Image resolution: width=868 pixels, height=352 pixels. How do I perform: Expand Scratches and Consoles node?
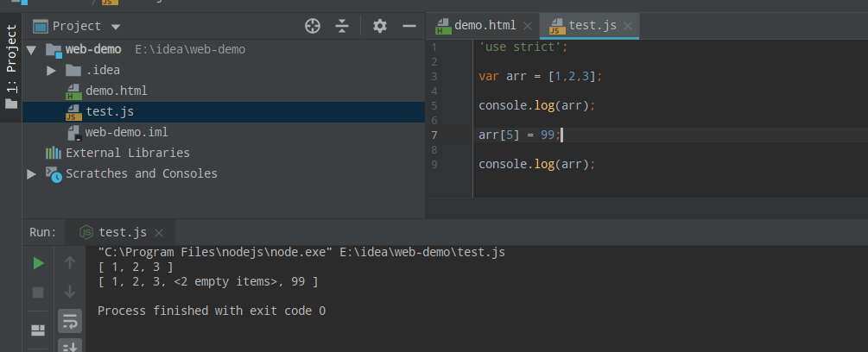tap(32, 173)
